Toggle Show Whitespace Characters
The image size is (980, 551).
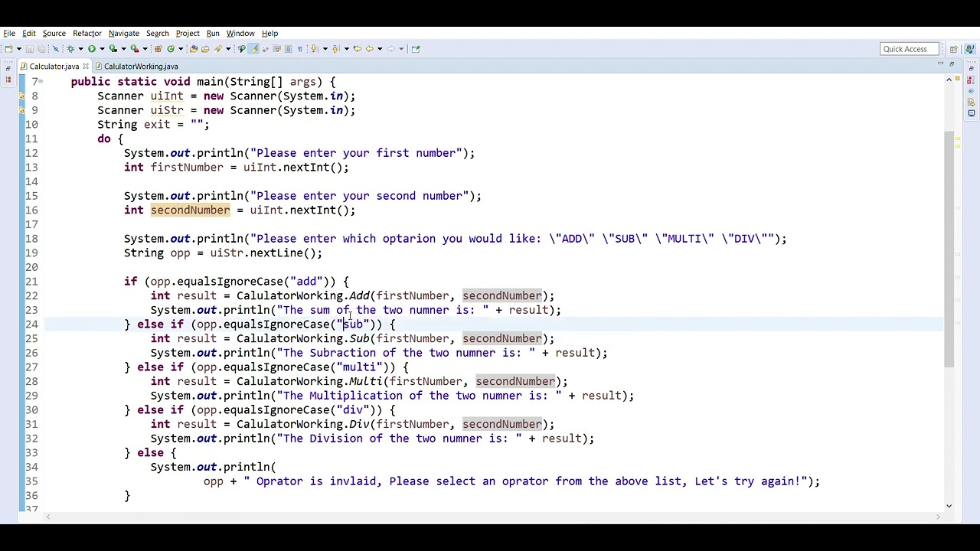click(x=299, y=49)
